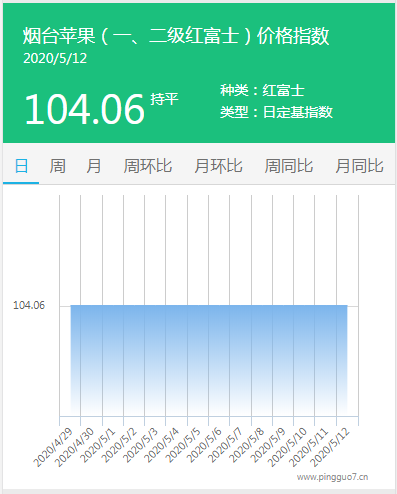397x494 pixels.
Task: Click the x-axis label 2020/5/12 on chart
Action: [330, 447]
